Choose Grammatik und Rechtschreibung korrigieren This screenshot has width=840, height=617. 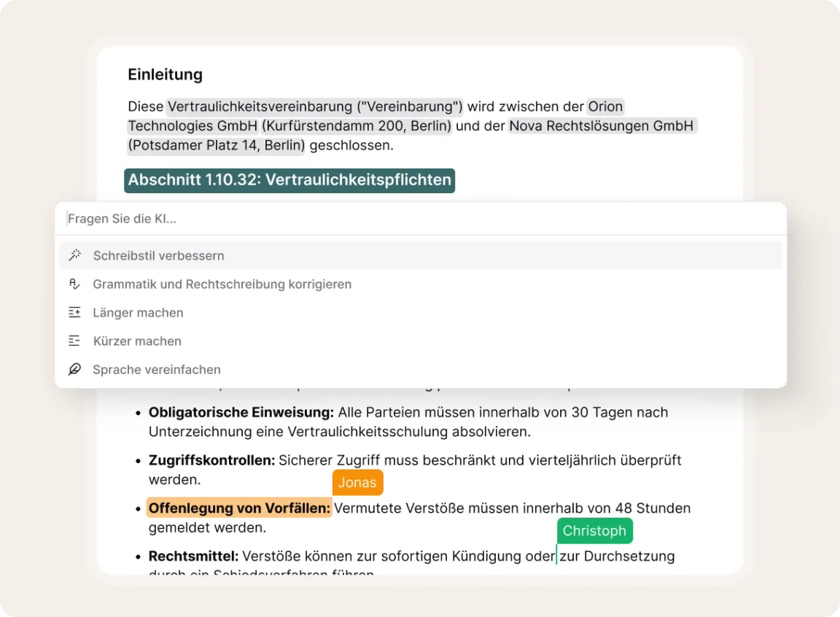(222, 284)
